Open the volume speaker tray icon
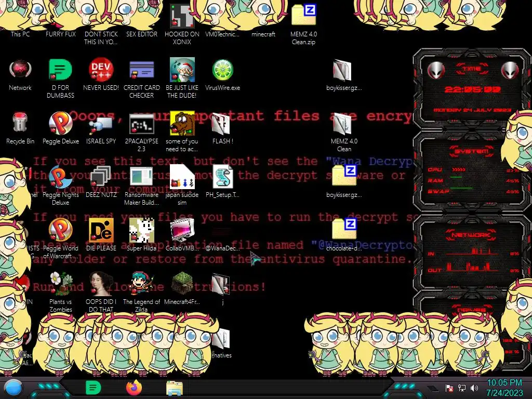The image size is (532, 399). 474,388
